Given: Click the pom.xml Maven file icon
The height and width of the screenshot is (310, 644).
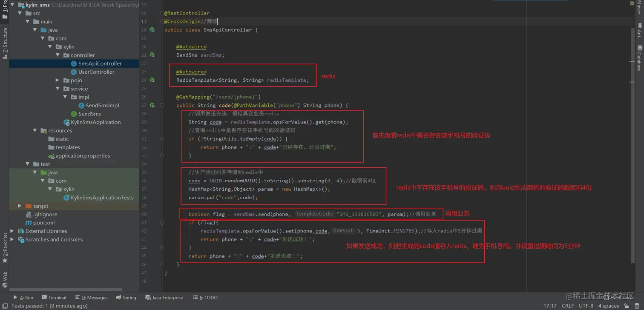Looking at the screenshot, I should (29, 223).
